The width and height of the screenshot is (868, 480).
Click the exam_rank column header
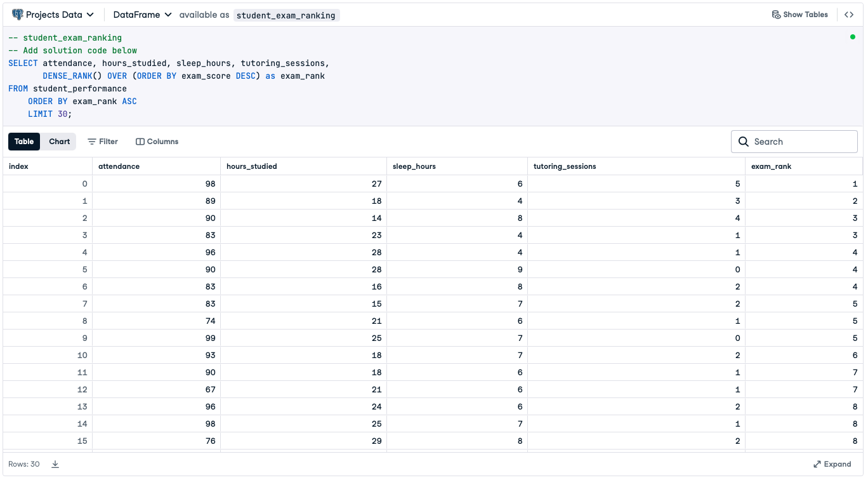tap(804, 166)
